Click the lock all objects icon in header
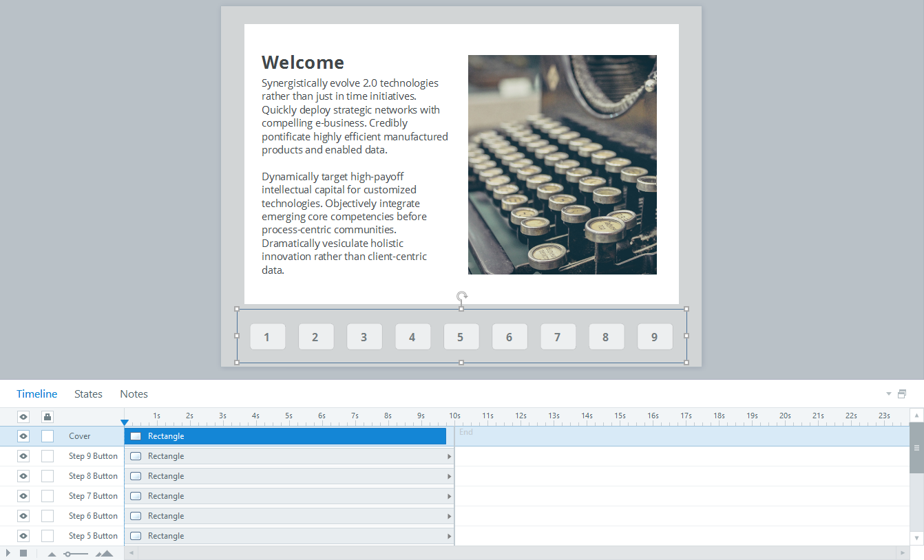 tap(47, 416)
